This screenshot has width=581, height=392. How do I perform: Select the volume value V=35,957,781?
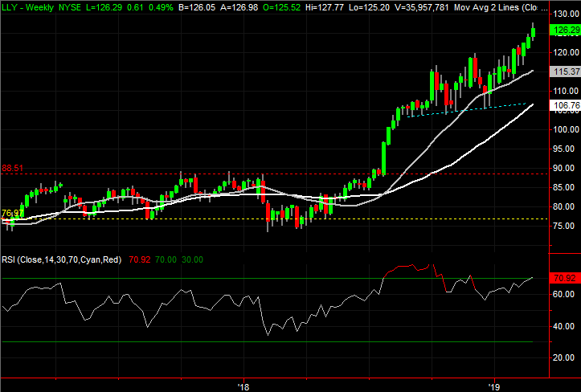tap(422, 7)
